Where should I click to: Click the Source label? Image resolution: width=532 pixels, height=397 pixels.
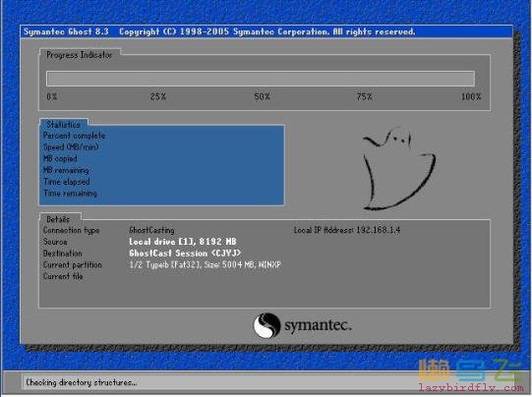pos(55,242)
